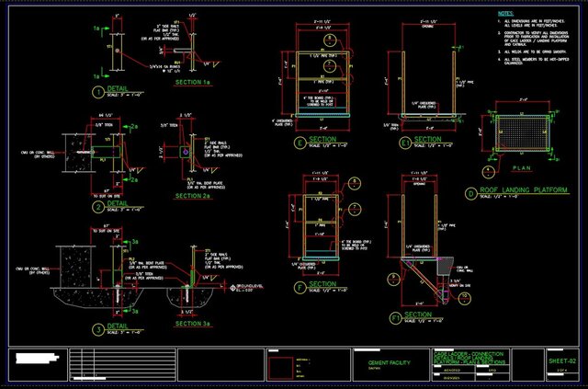Click the SECTION 3a title label
The width and height of the screenshot is (588, 389).
click(193, 323)
